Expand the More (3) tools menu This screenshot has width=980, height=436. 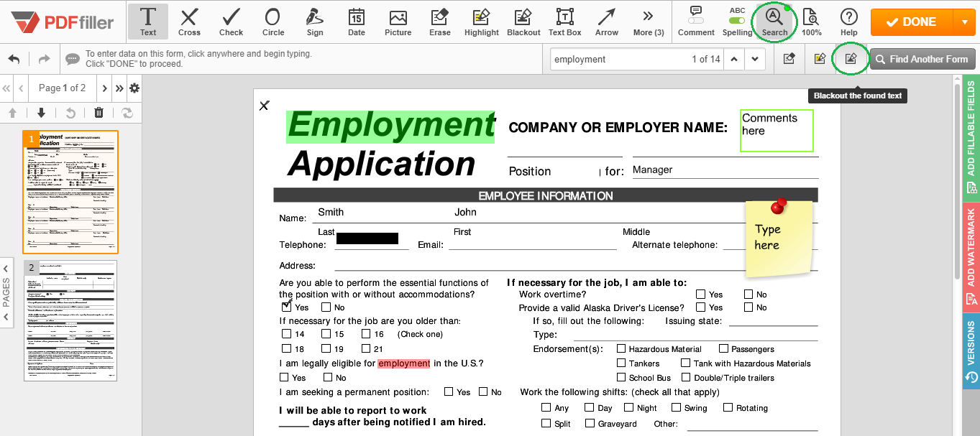[x=648, y=22]
